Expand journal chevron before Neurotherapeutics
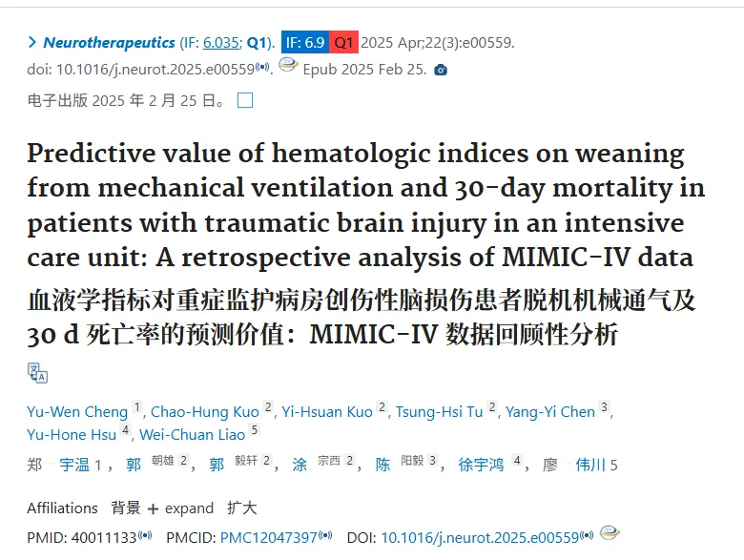 click(x=31, y=42)
